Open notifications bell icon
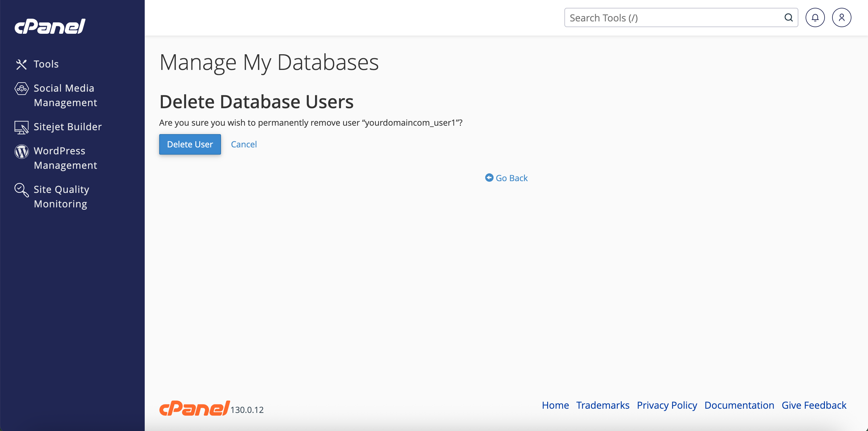 click(x=815, y=17)
